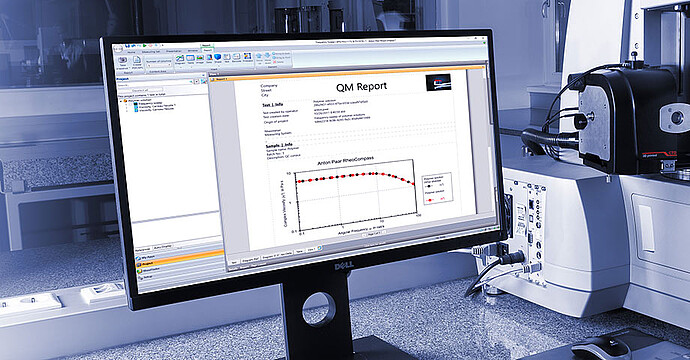690x360 pixels.
Task: Switch to the Auto-Display panel tab
Action: 162,247
